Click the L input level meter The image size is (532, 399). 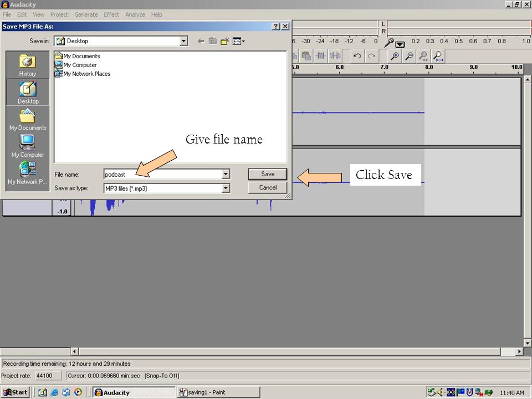coord(459,24)
